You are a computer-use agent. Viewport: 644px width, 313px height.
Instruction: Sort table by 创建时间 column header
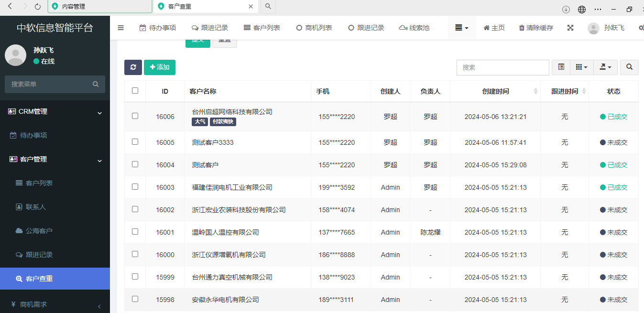(495, 91)
